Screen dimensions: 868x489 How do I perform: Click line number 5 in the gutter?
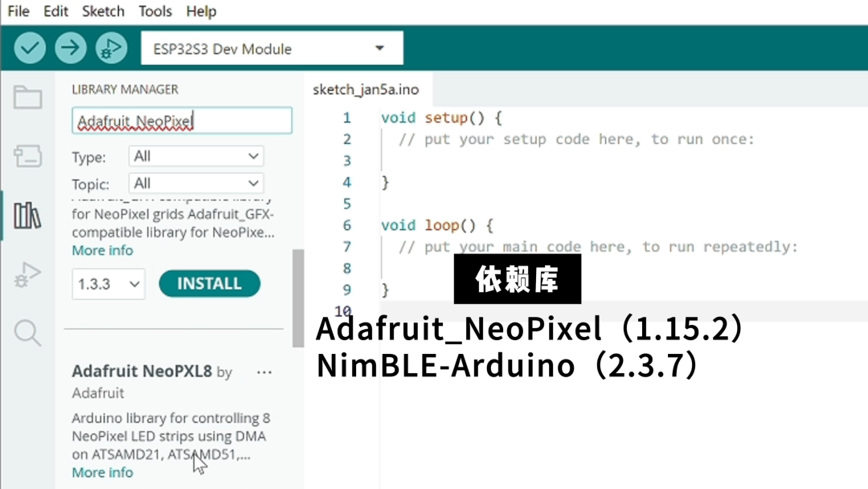(346, 203)
